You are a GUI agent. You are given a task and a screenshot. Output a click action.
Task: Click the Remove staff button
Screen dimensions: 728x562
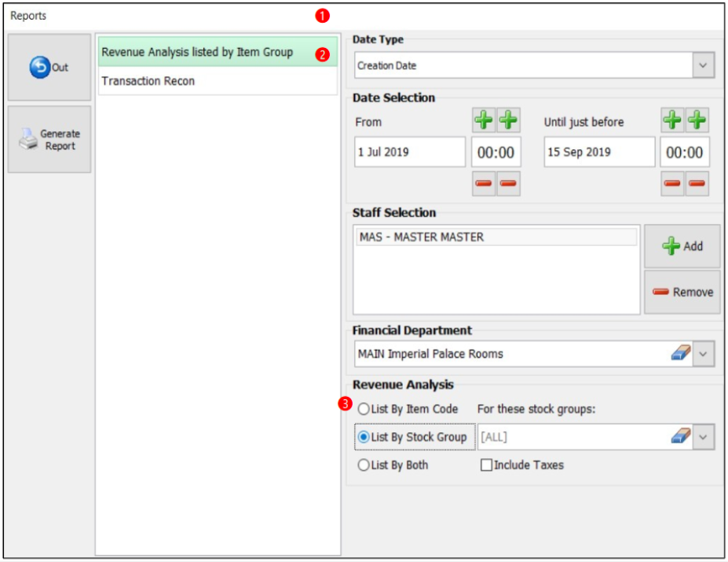(682, 292)
